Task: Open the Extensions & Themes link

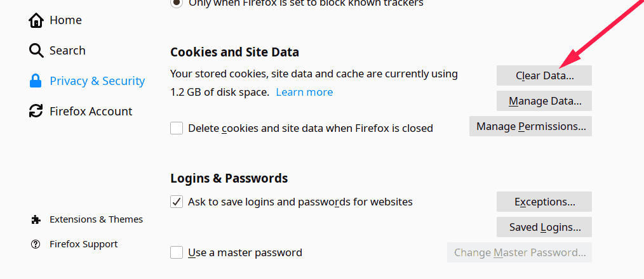Action: pyautogui.click(x=96, y=219)
